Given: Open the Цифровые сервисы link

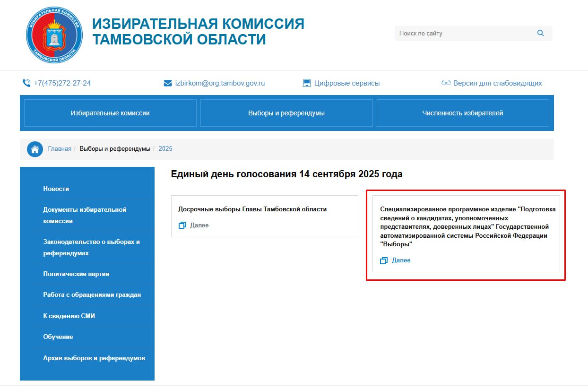Looking at the screenshot, I should coord(347,83).
